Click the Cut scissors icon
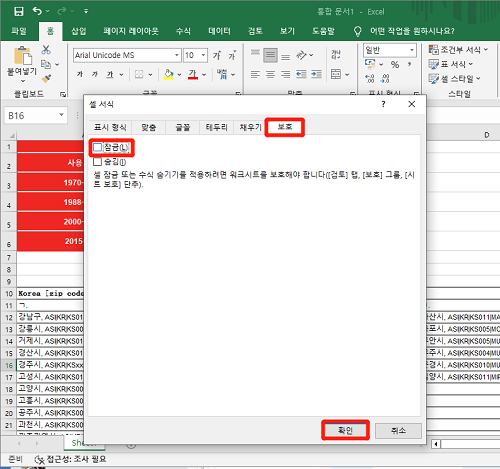Screen dimensions: 500x469 click(46, 50)
